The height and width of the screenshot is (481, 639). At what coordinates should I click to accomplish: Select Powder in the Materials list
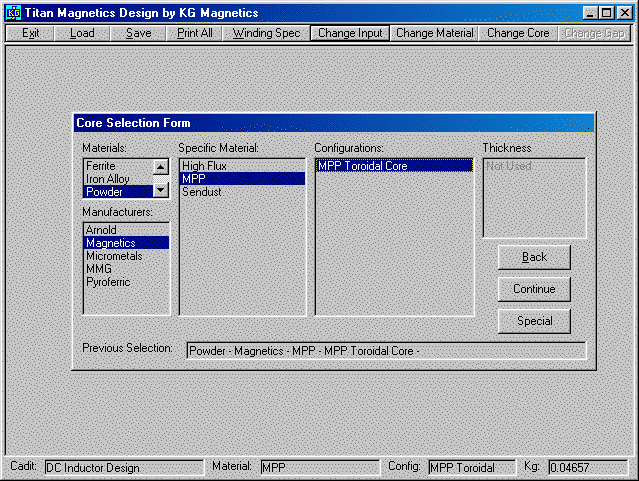[x=118, y=192]
